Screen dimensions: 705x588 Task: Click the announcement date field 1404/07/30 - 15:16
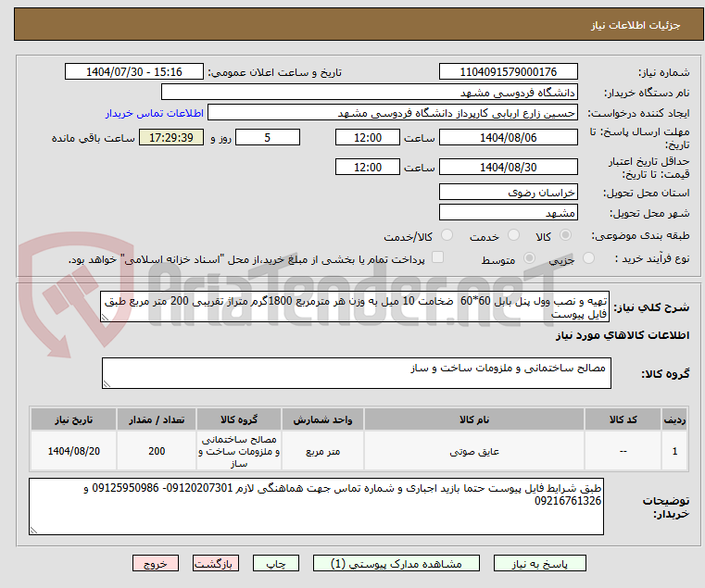[134, 71]
